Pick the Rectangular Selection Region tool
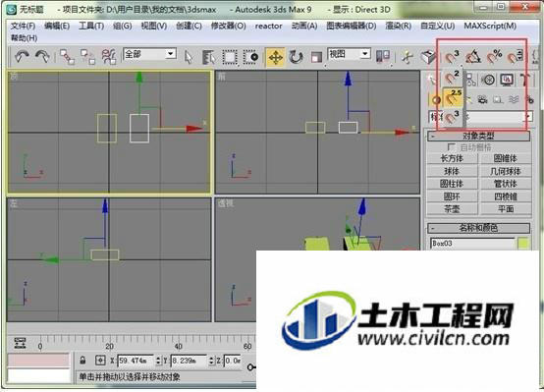This screenshot has height=392, width=544. pos(230,57)
